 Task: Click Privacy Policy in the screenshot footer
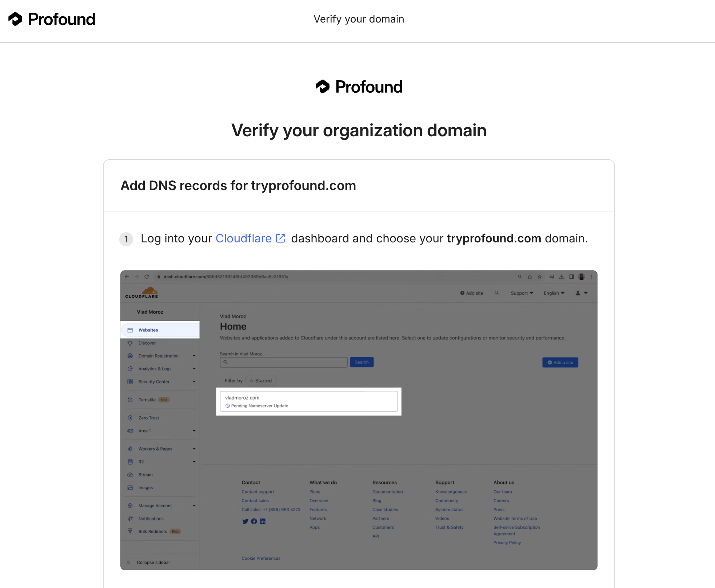click(507, 543)
